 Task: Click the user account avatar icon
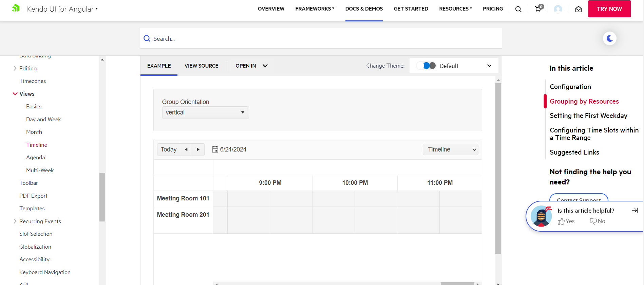click(558, 9)
